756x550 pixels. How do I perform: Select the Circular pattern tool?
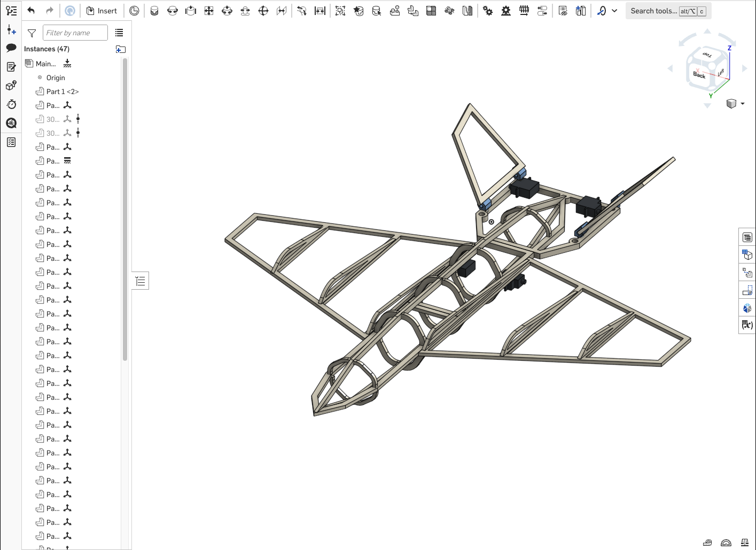pos(449,11)
